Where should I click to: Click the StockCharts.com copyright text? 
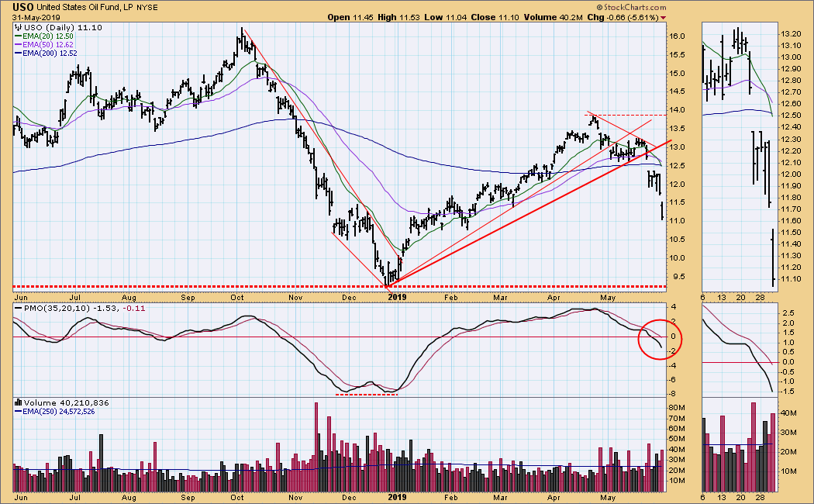pyautogui.click(x=631, y=7)
